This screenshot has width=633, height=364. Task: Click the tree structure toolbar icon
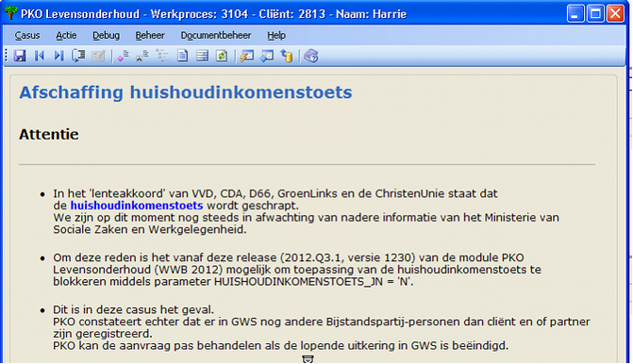pyautogui.click(x=162, y=56)
